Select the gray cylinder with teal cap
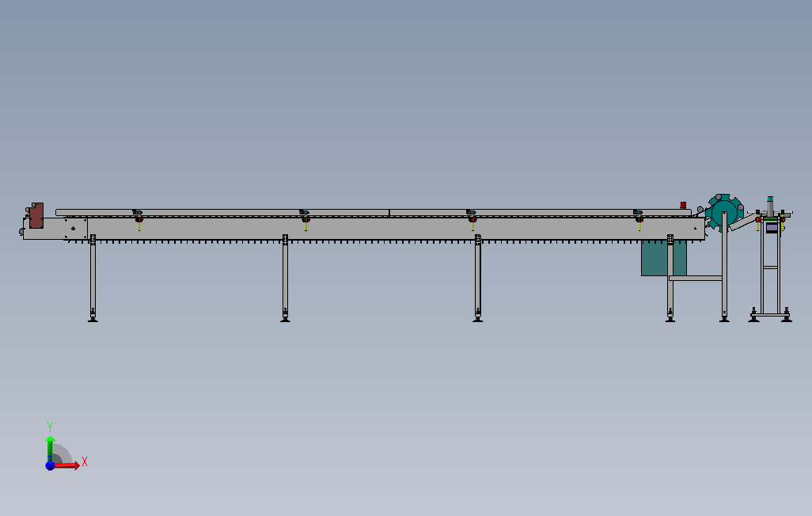This screenshot has width=812, height=516. 770,207
